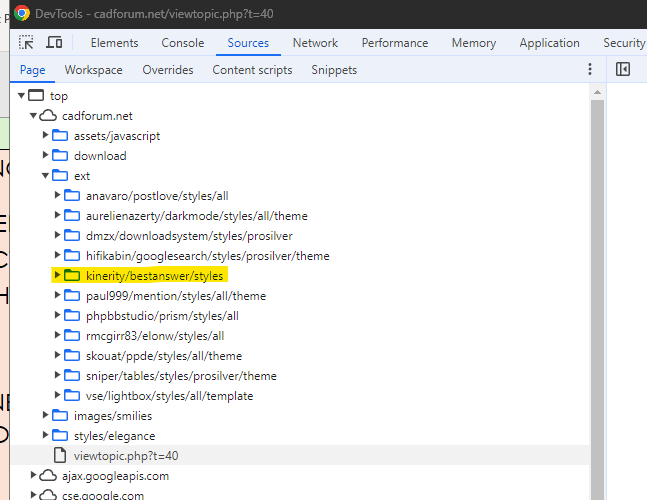The width and height of the screenshot is (647, 500).
Task: Click folder icon of images/smilies
Action: tap(60, 415)
